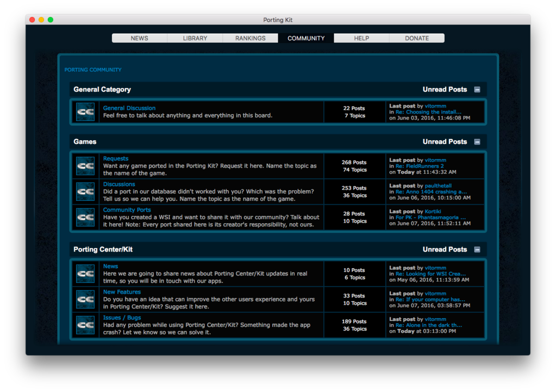Screen dimensions: 556x392
Task: Open 'Re: If your computer has...' post
Action: click(430, 300)
